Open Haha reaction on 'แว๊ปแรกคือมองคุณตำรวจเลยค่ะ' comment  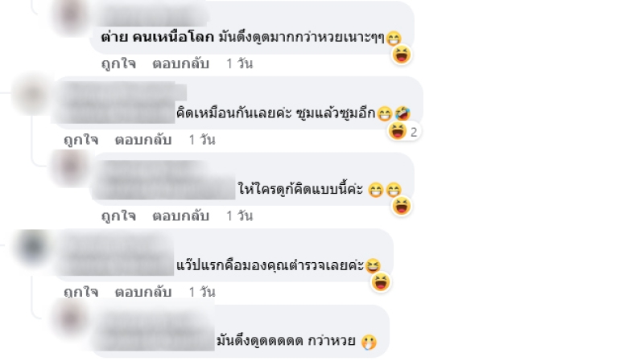point(380,282)
